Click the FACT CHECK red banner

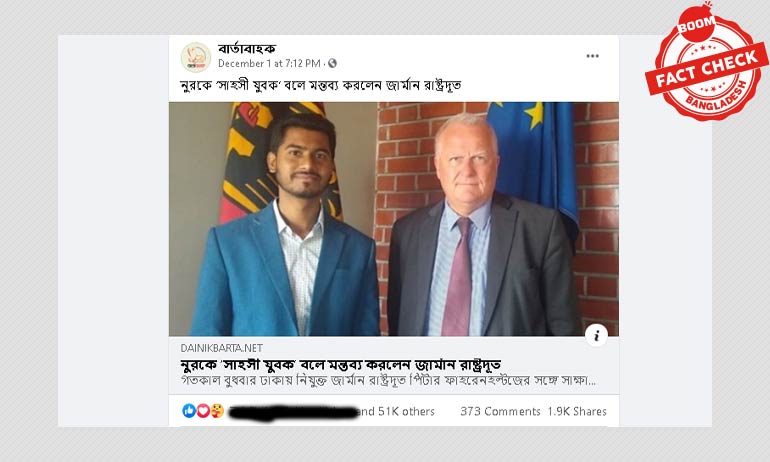pos(707,69)
